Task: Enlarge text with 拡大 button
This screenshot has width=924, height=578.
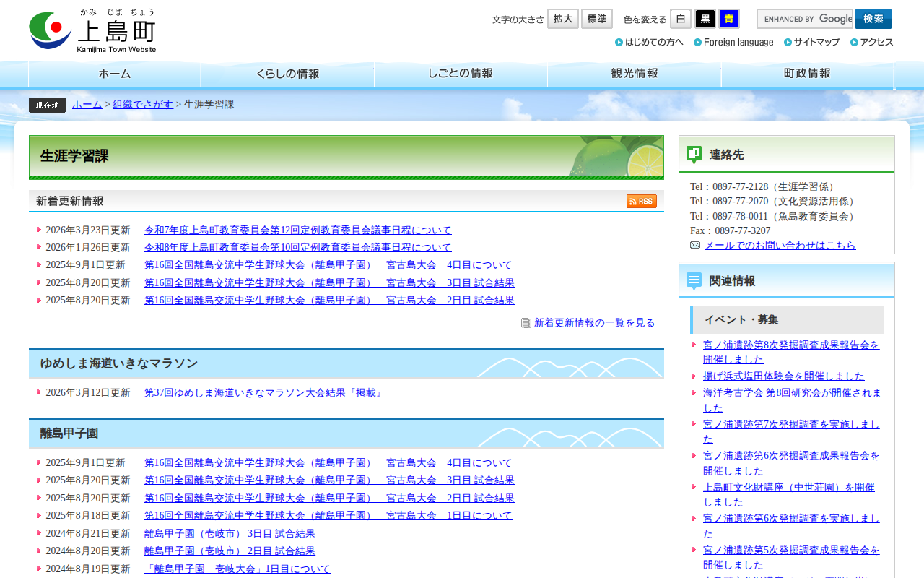Action: 563,19
